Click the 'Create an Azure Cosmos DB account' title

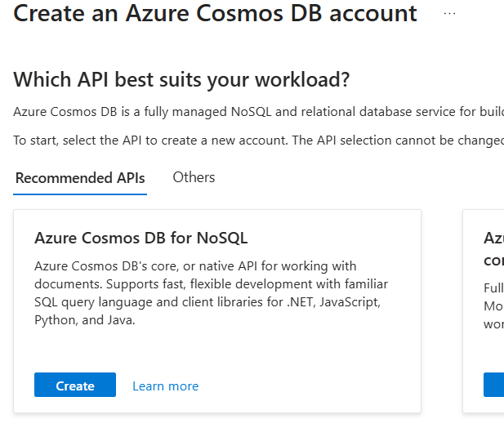[x=215, y=14]
